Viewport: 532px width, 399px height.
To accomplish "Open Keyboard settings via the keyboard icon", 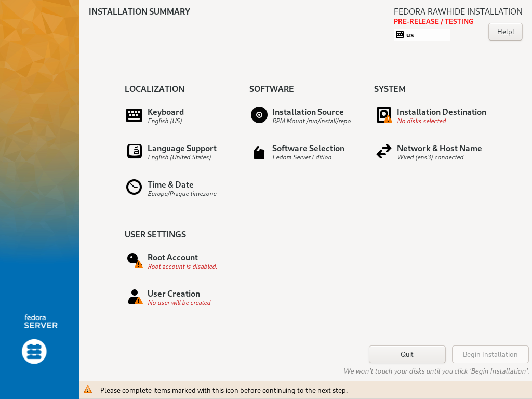I will coord(134,115).
